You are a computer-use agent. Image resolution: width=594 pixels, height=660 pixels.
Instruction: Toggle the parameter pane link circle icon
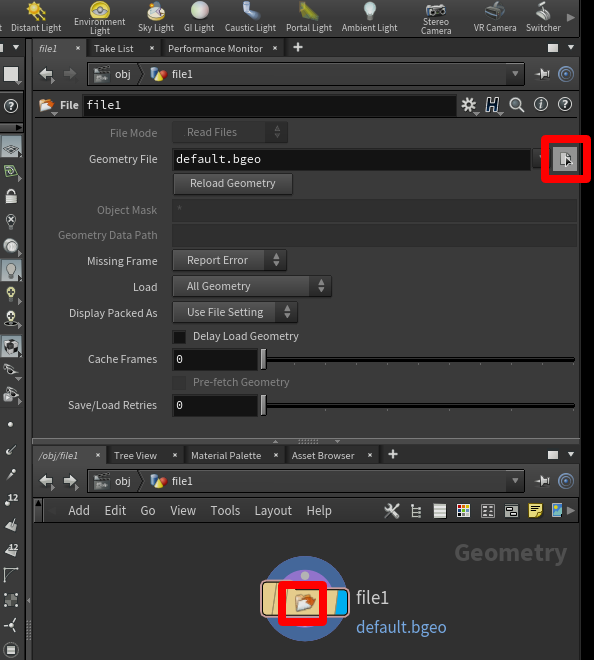click(566, 74)
